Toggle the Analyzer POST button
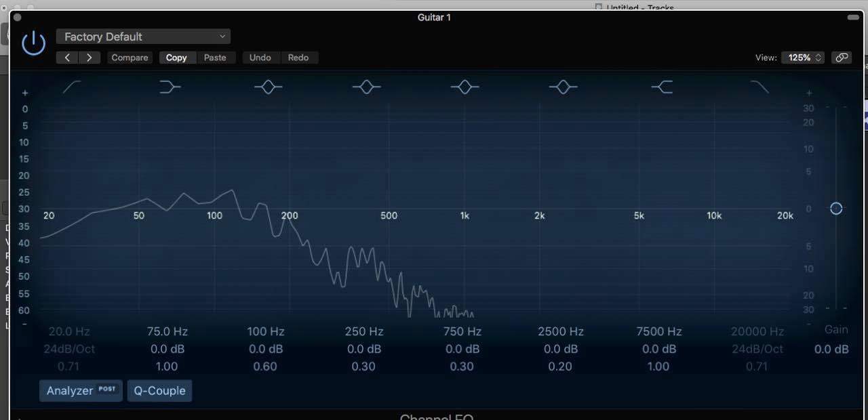The image size is (868, 420). 81,391
